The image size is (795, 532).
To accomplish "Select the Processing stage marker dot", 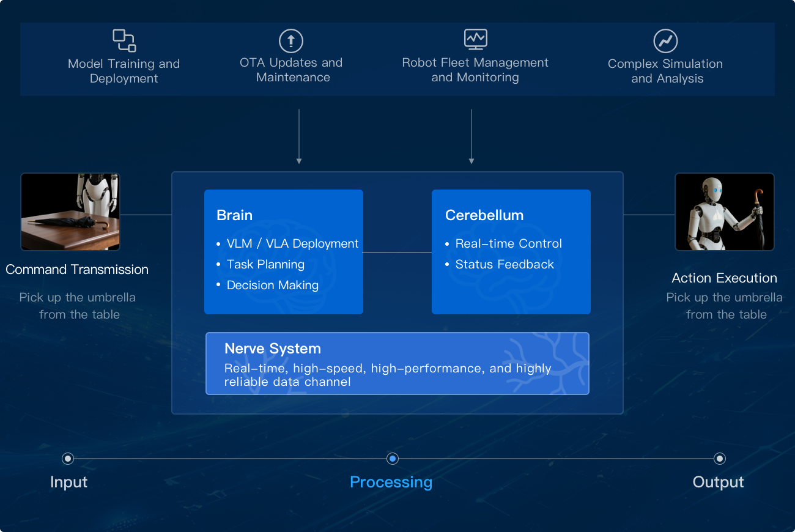I will point(393,459).
